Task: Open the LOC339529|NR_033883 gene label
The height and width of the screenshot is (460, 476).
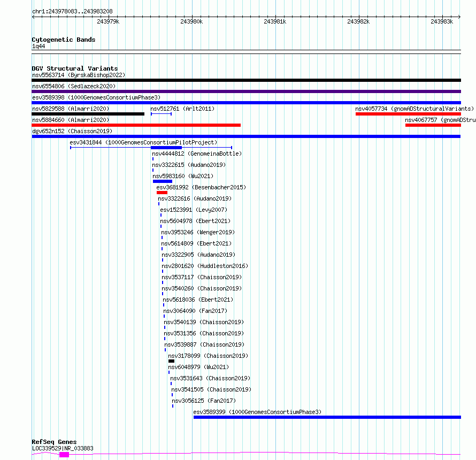Action: 63,448
